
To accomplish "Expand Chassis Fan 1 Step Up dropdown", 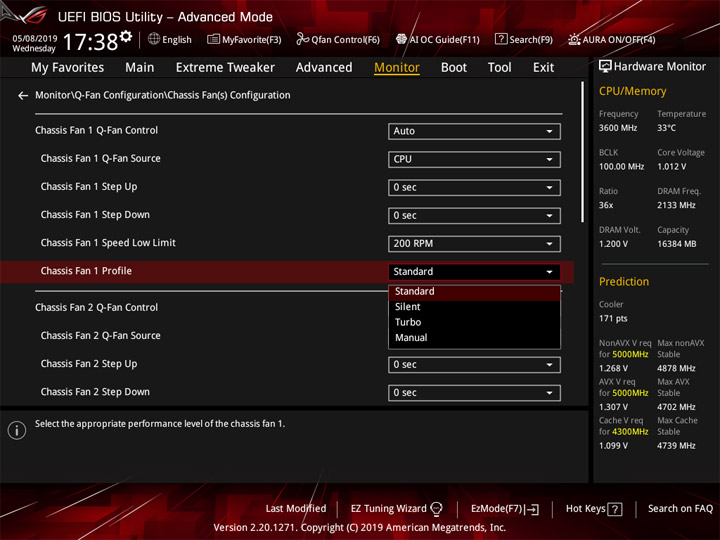I will [x=474, y=187].
